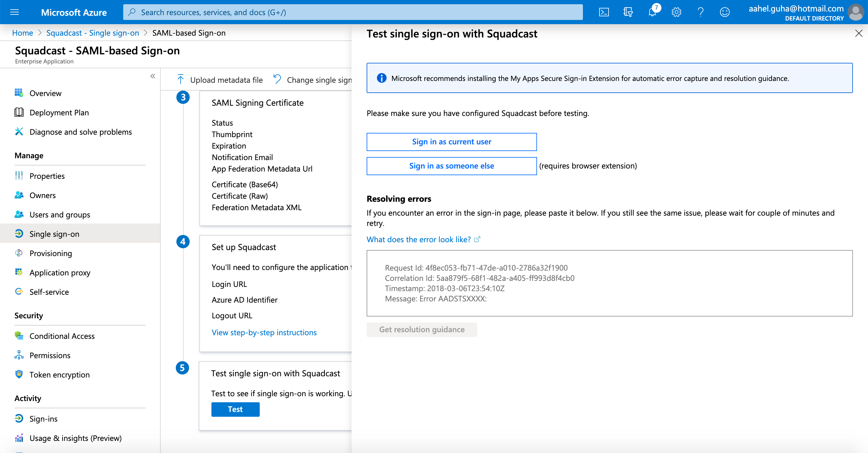Screen dimensions: 868x453
Task: Open directory and subscription filter icon
Action: pos(628,12)
